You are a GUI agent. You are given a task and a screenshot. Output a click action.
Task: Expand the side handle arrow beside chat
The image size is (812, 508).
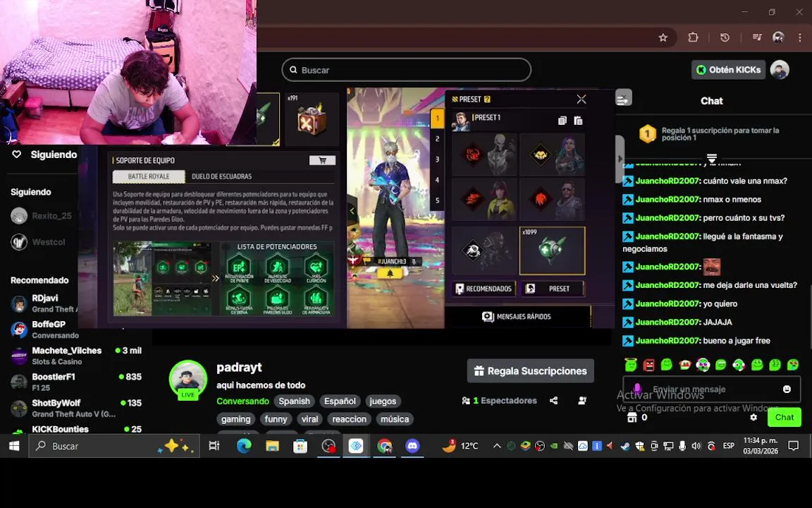click(620, 159)
